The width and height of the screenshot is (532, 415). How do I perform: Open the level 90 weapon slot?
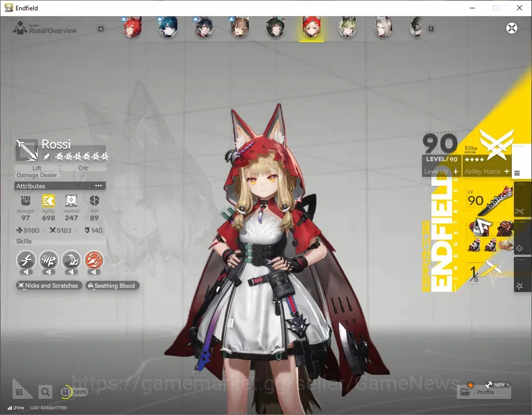pyautogui.click(x=489, y=201)
